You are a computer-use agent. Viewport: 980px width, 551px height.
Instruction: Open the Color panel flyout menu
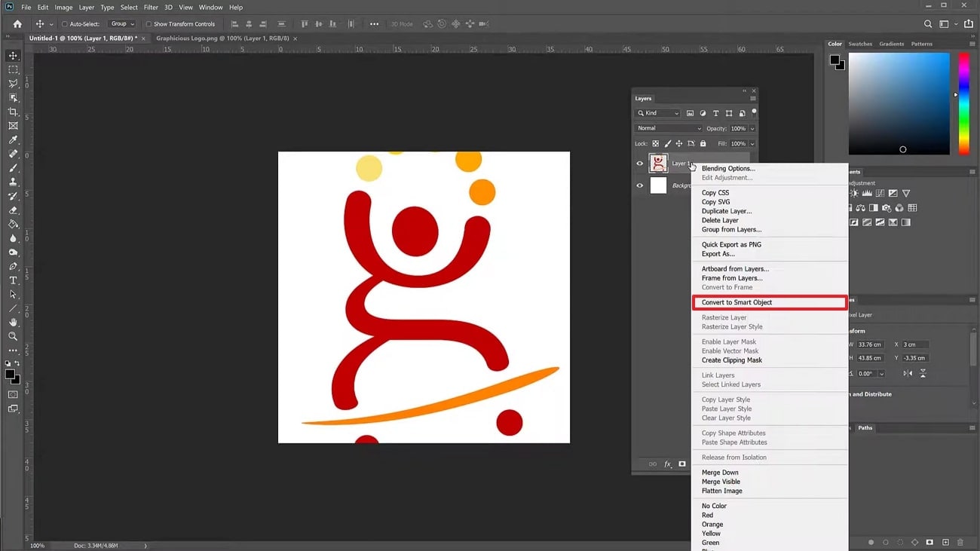972,44
